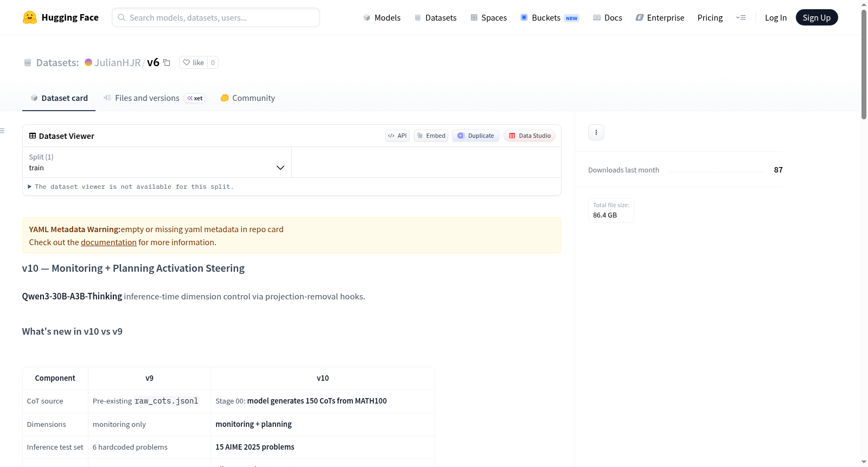The width and height of the screenshot is (868, 467).
Task: Open the Enterprise page
Action: [x=660, y=17]
